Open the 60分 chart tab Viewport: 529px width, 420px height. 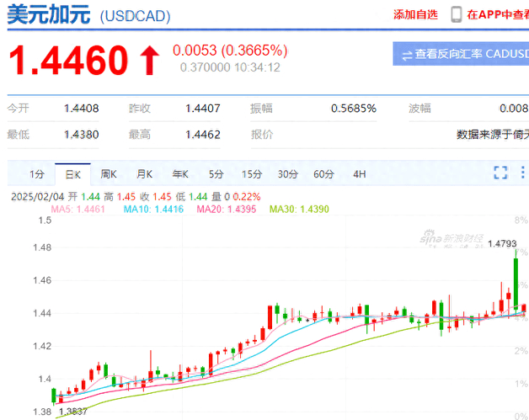click(323, 174)
